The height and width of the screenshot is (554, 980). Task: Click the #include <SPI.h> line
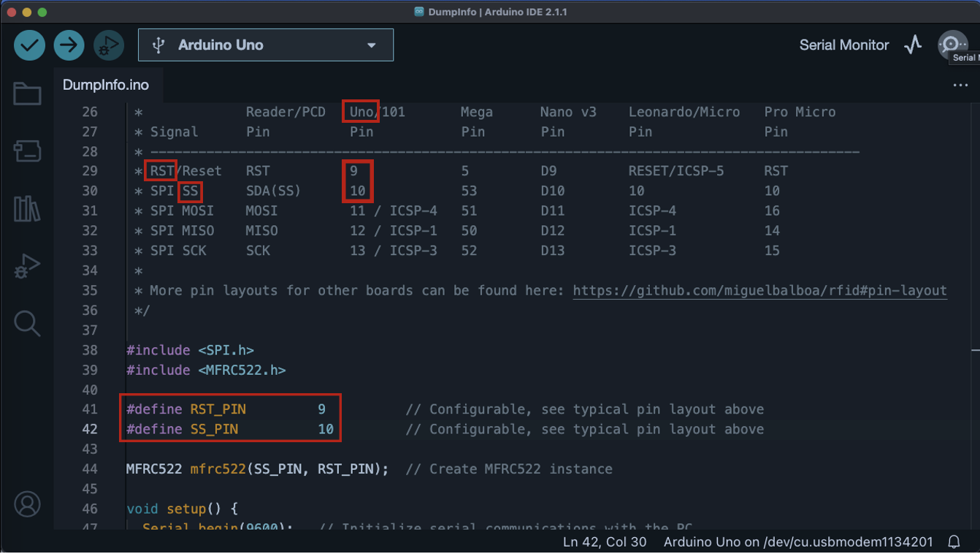click(x=190, y=350)
